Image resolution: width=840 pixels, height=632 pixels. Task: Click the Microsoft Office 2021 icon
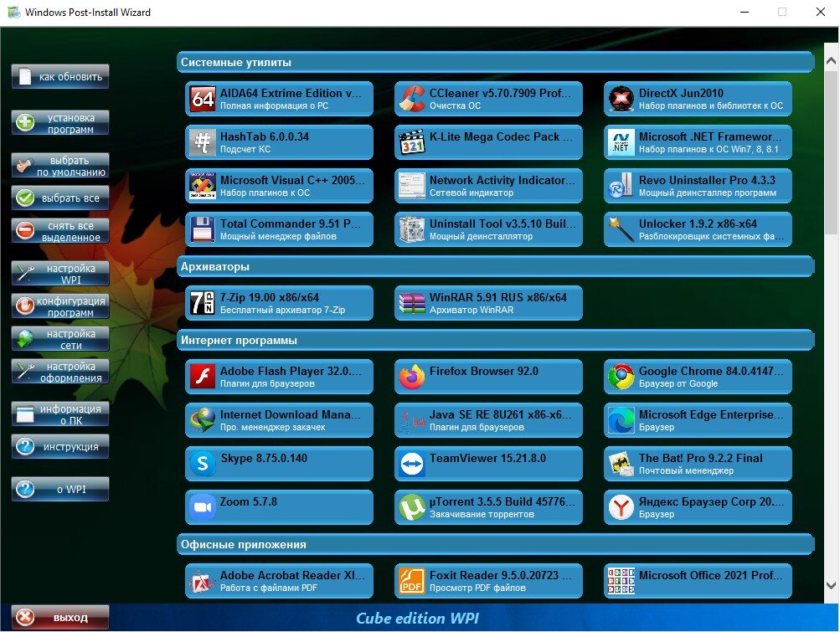pos(621,581)
